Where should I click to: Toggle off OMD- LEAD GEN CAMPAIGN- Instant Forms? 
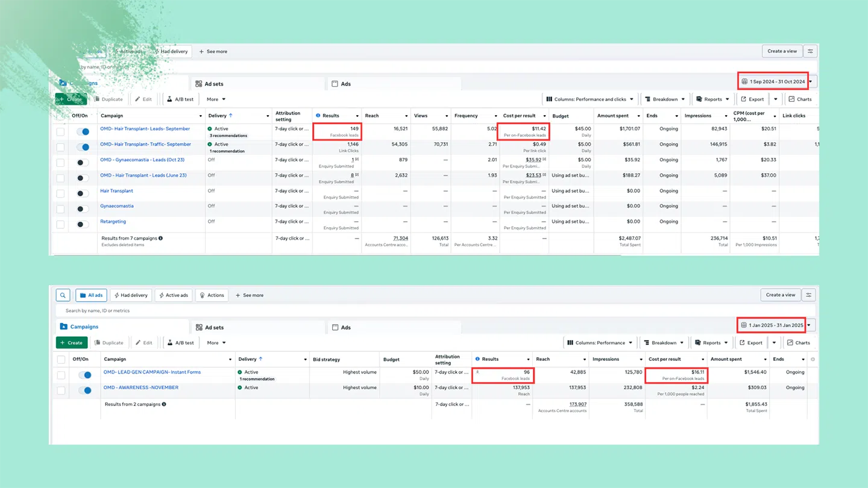pos(85,375)
